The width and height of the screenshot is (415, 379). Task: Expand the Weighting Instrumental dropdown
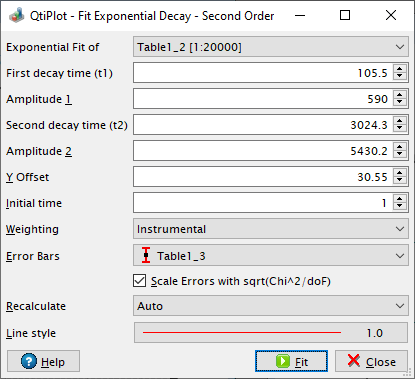[x=271, y=229]
